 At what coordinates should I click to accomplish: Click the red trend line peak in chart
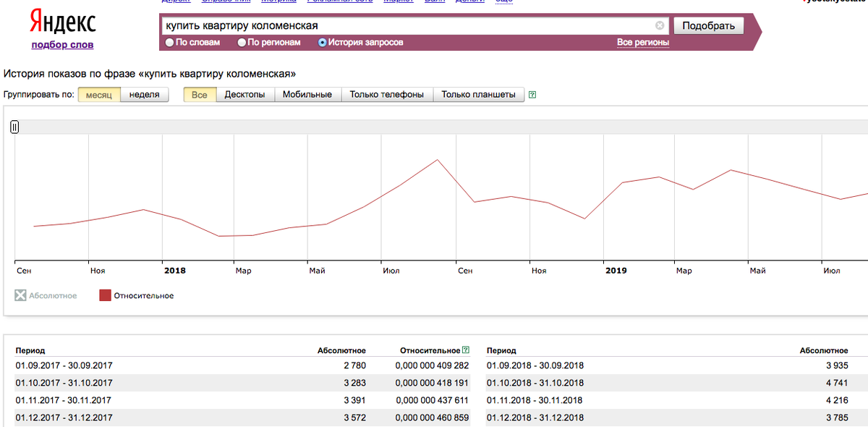(x=438, y=160)
